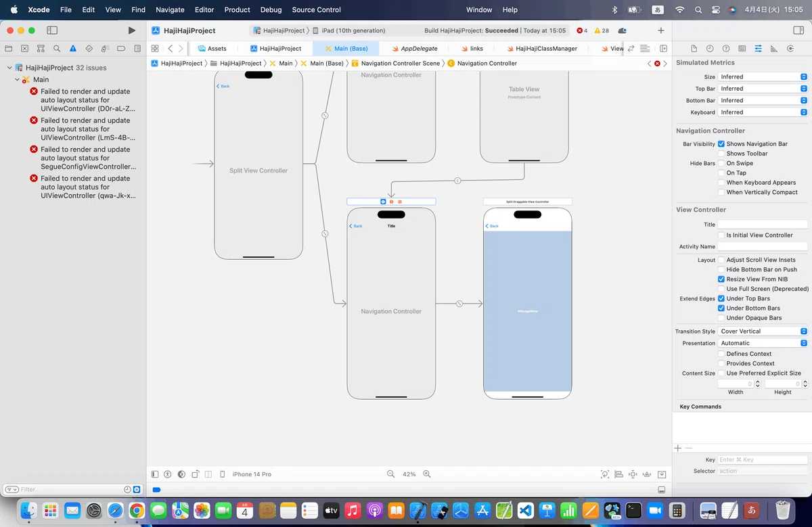This screenshot has width=812, height=527.
Task: Open the Source Control menu
Action: tap(316, 9)
